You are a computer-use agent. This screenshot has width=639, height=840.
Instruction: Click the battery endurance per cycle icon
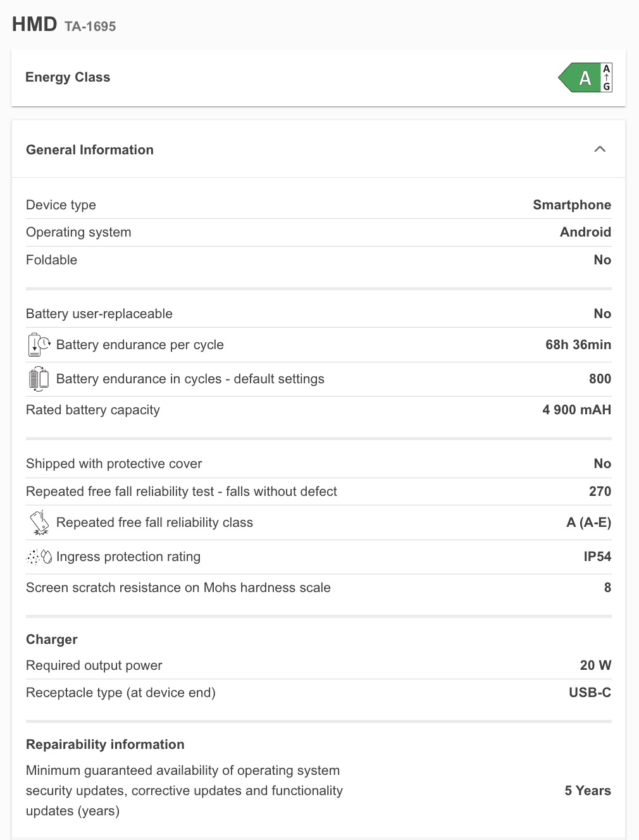(x=39, y=345)
